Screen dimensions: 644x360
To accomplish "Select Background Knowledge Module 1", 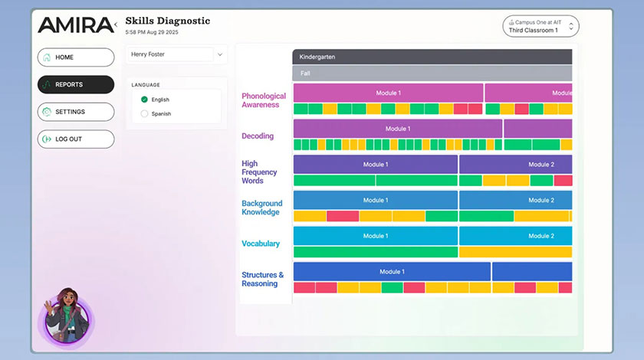I will [376, 200].
